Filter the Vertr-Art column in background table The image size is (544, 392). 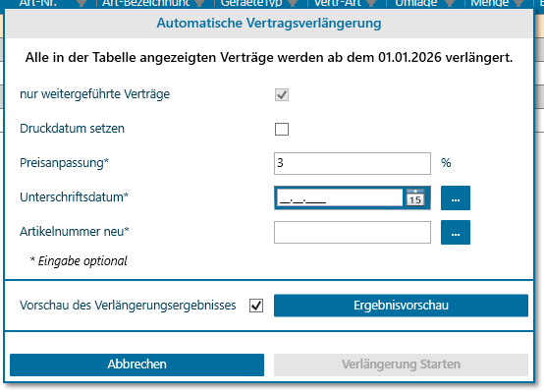371,3
